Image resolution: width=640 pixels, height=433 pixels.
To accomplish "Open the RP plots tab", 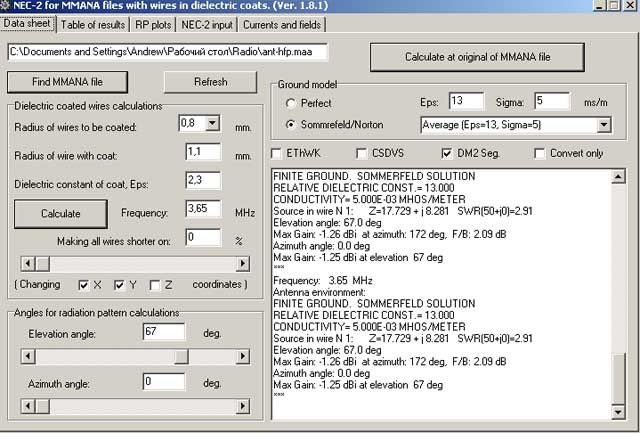I will 153,25.
